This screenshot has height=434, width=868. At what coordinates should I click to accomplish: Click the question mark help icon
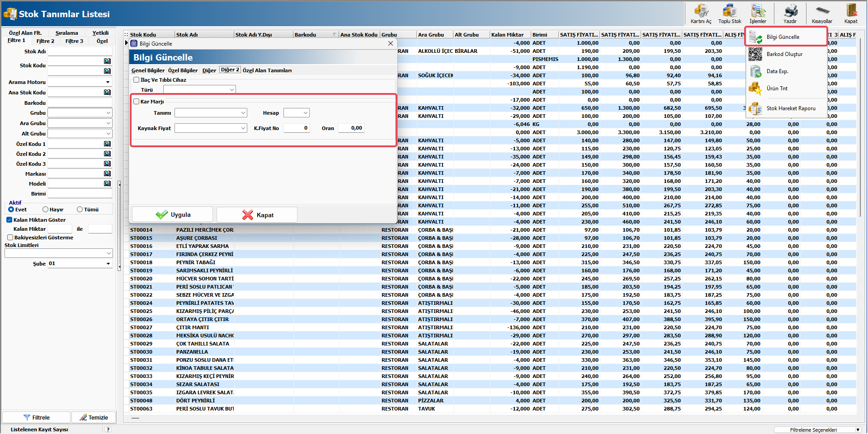[x=108, y=429]
